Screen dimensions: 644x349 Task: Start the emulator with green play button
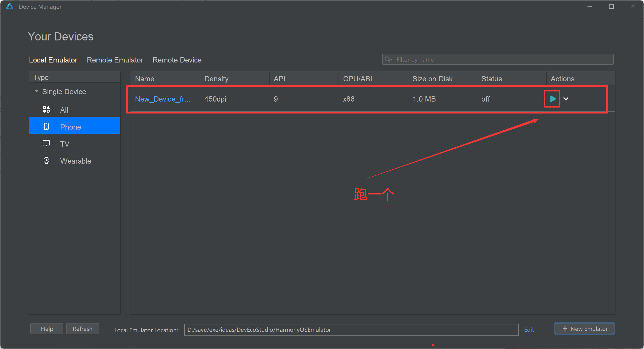[x=553, y=99]
